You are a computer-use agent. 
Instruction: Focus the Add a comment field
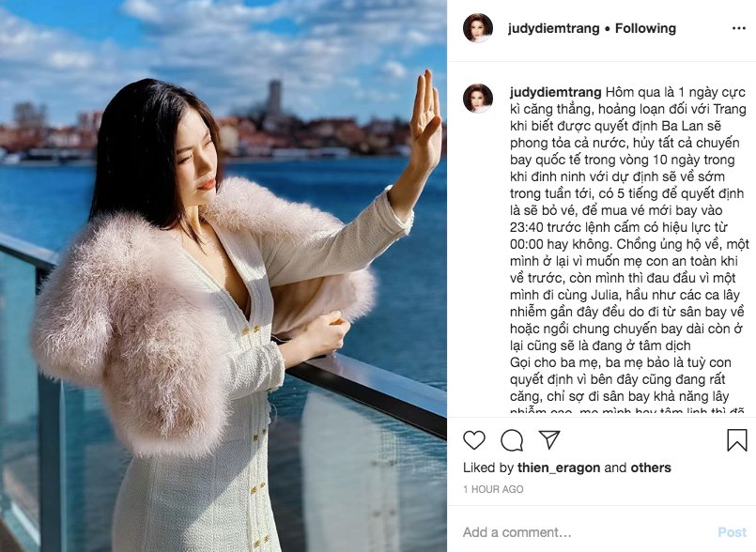point(586,532)
